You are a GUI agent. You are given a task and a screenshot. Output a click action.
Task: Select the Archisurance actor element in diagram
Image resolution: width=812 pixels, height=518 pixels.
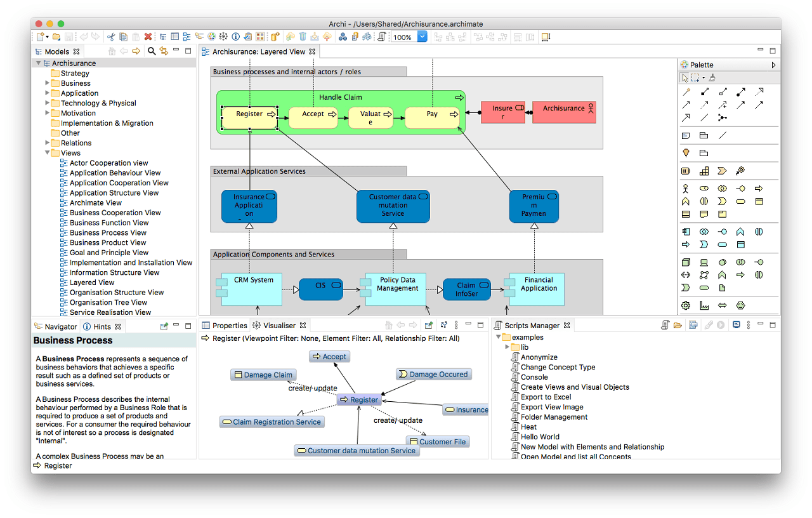(x=564, y=112)
